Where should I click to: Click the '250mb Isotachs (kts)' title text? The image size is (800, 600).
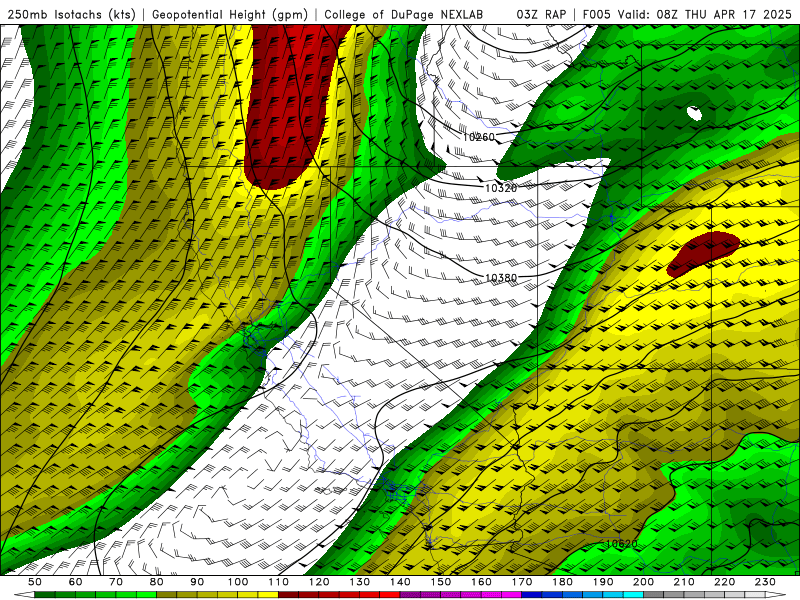[72, 15]
